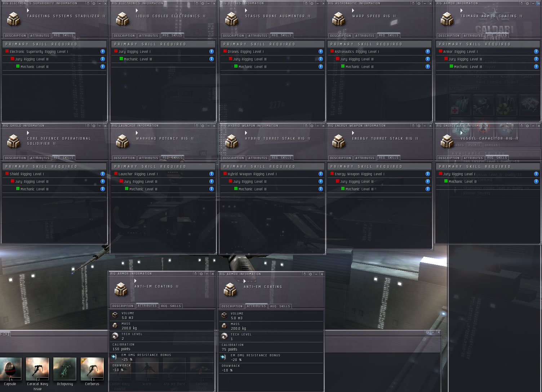Open the arrow menu above Warp Speed Rig II
Screen dimensions: 542x392
(x=353, y=10)
